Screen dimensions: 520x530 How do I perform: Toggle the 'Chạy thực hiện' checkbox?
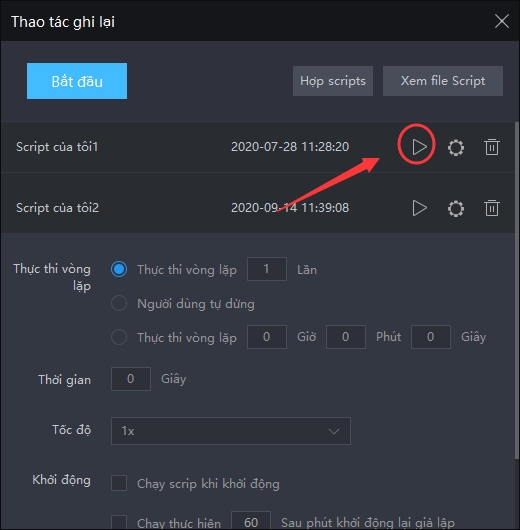click(119, 522)
